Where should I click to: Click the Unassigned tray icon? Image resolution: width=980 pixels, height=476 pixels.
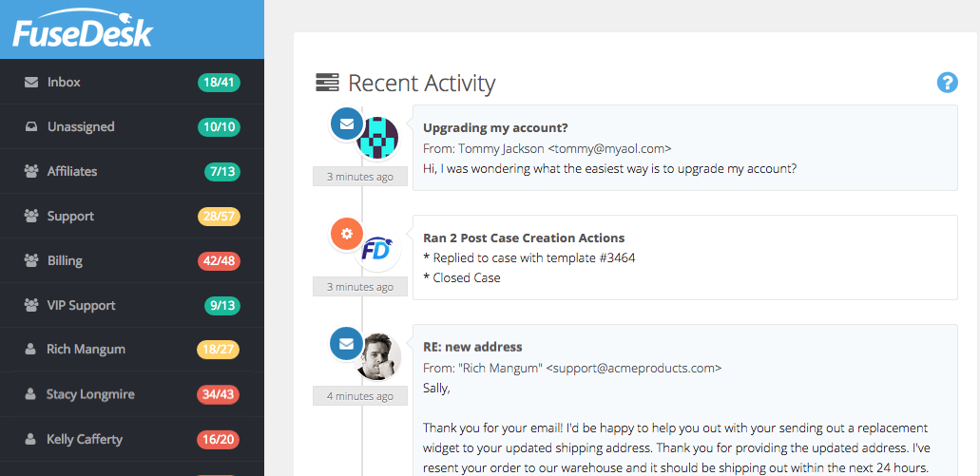pos(31,126)
